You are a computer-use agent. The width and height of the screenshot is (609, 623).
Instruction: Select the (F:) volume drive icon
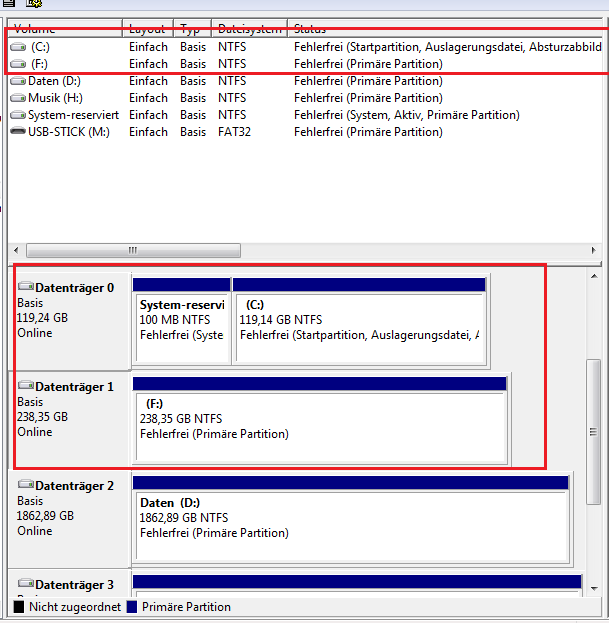click(18, 64)
